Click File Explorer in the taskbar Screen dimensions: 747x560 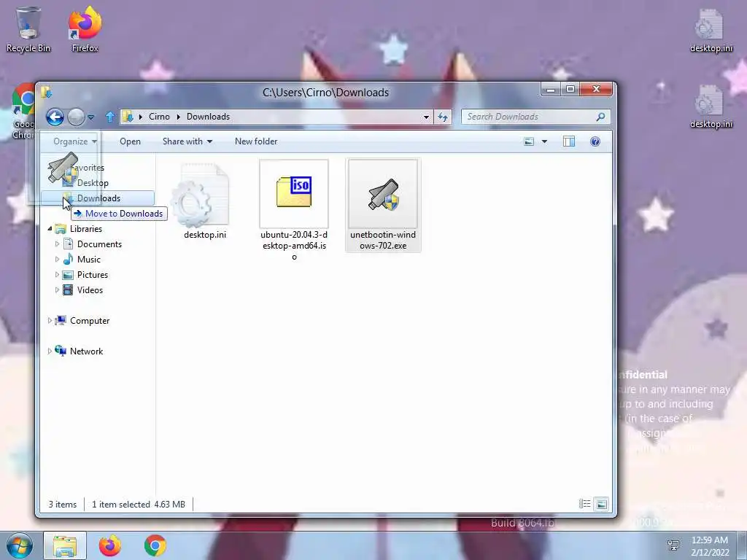pyautogui.click(x=65, y=545)
